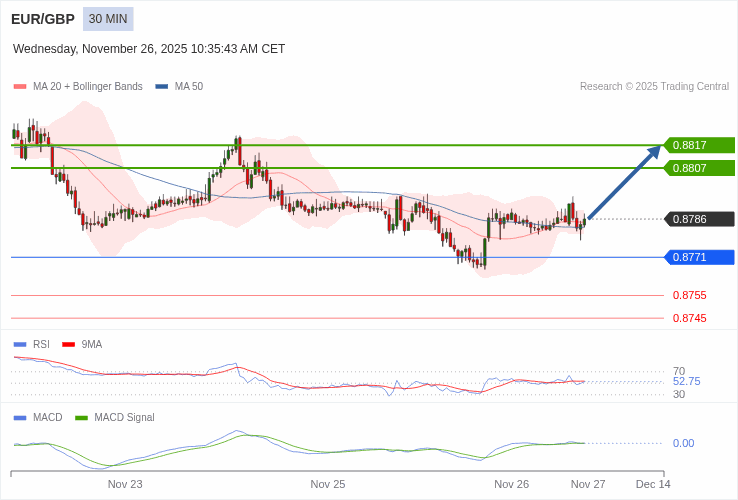The height and width of the screenshot is (500, 738).
Task: Click the 0.8817 resistance price tag
Action: point(699,145)
